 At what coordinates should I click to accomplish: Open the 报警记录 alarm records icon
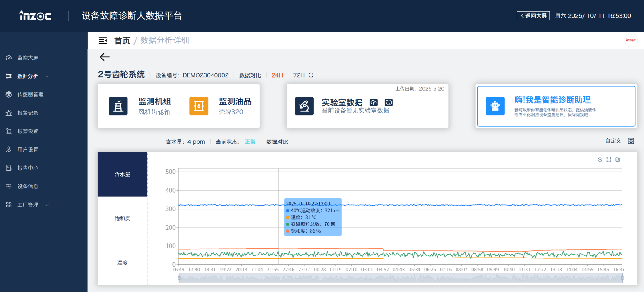click(8, 113)
